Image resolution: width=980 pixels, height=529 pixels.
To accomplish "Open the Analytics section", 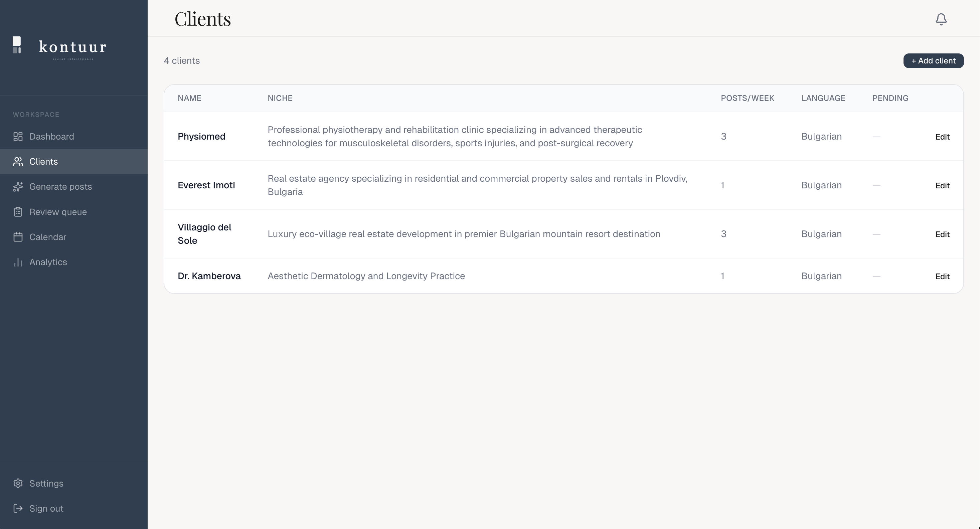I will 74,262.
